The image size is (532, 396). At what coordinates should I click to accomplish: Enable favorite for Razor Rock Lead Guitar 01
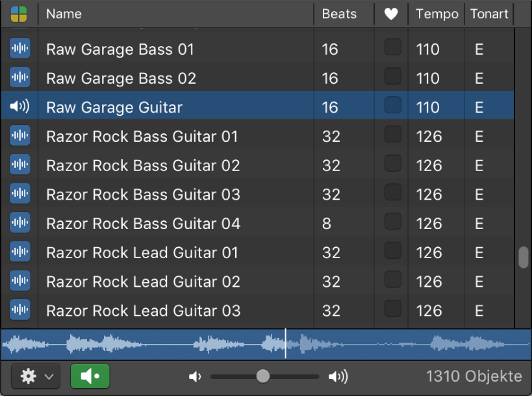pyautogui.click(x=392, y=251)
